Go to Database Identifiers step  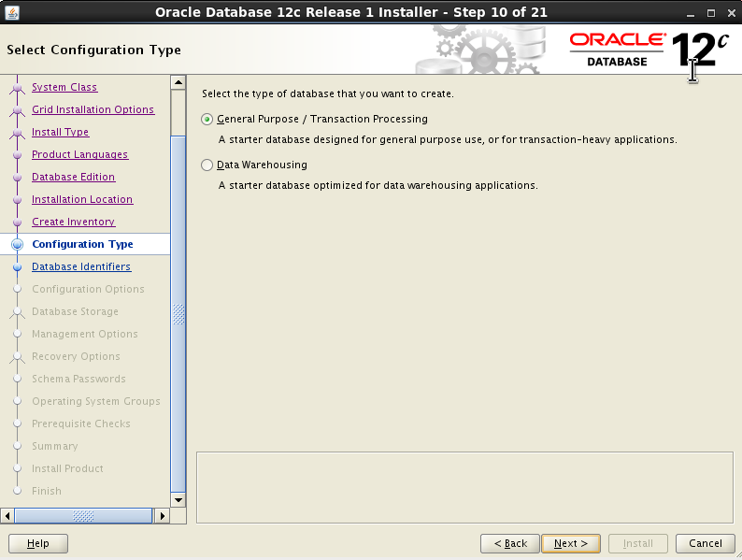tap(81, 266)
